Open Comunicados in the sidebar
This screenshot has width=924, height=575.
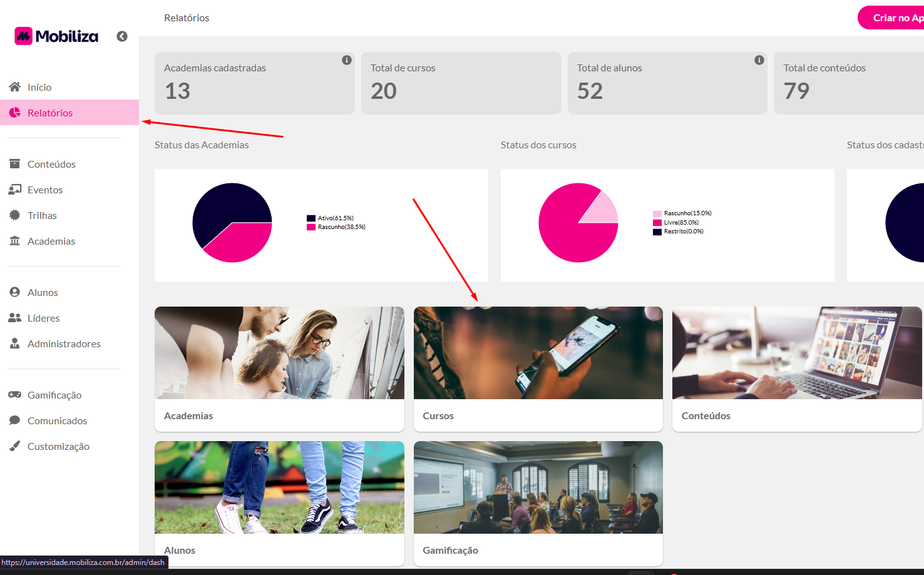point(57,420)
